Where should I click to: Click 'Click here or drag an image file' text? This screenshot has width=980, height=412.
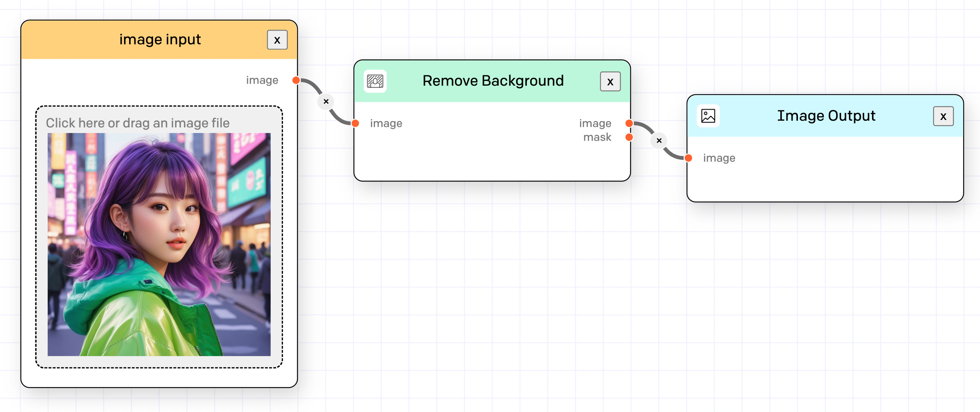coord(138,123)
